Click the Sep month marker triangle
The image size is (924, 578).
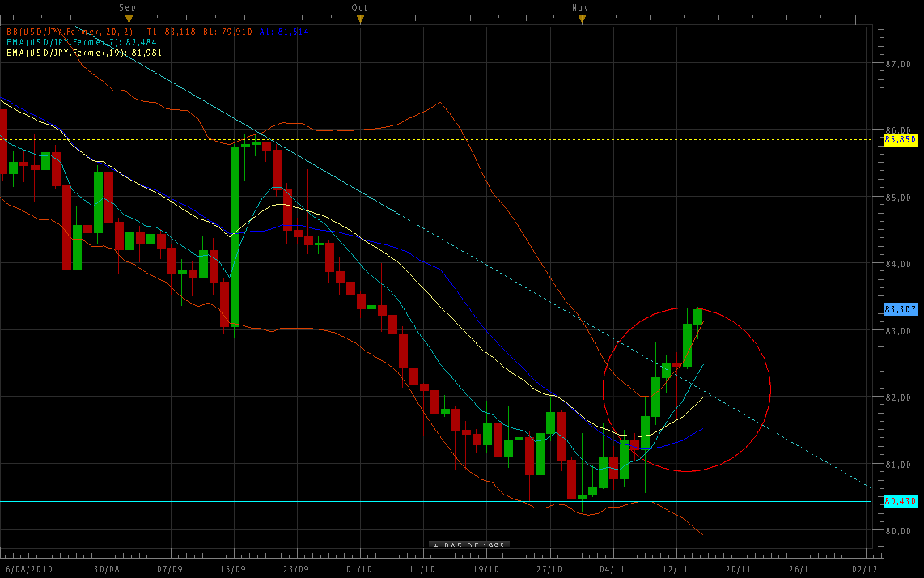[129, 19]
